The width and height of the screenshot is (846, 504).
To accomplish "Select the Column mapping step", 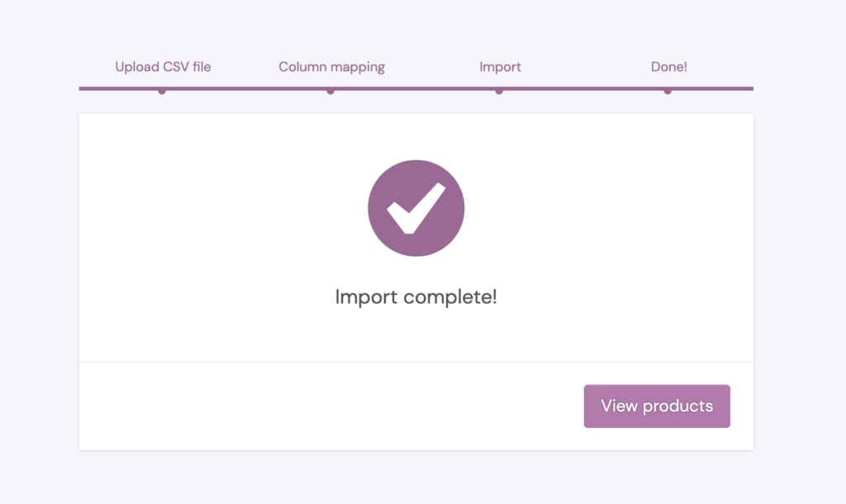I will [331, 67].
